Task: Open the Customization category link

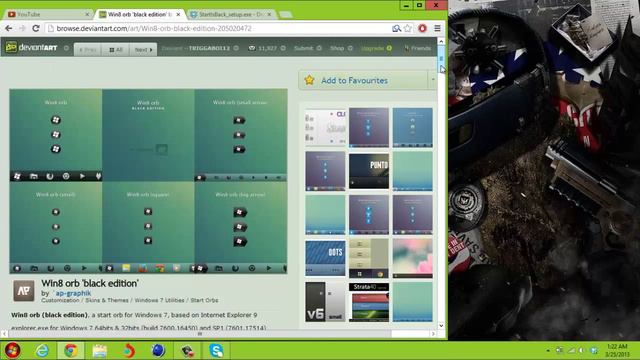Action: [x=60, y=300]
